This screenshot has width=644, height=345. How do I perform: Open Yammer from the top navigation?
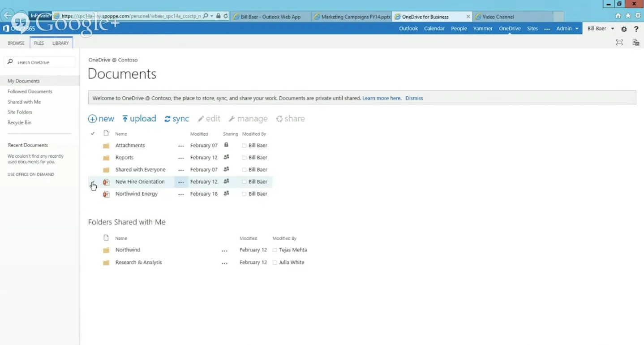coord(483,28)
